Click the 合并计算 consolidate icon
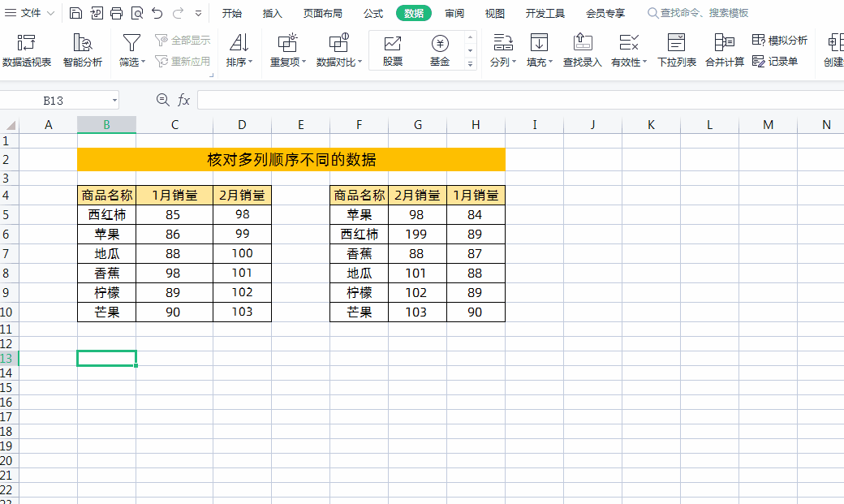 point(725,50)
